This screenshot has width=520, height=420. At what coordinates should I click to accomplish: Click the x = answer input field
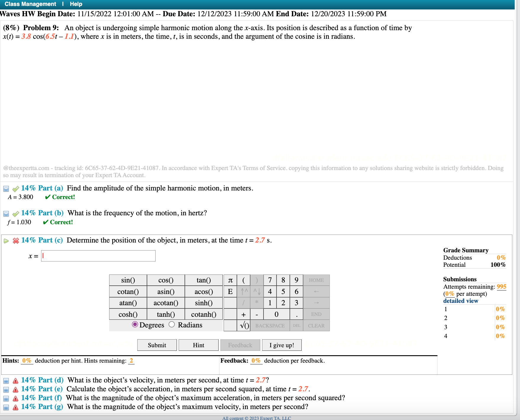tap(98, 256)
